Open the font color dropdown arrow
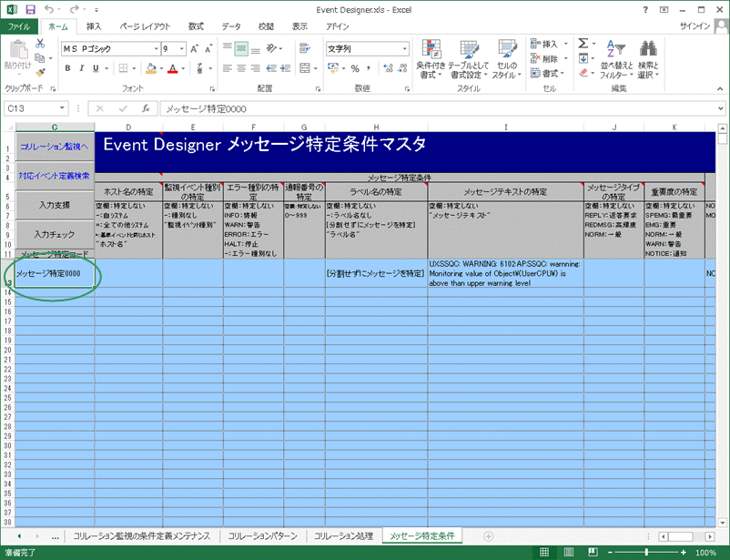 pyautogui.click(x=183, y=68)
